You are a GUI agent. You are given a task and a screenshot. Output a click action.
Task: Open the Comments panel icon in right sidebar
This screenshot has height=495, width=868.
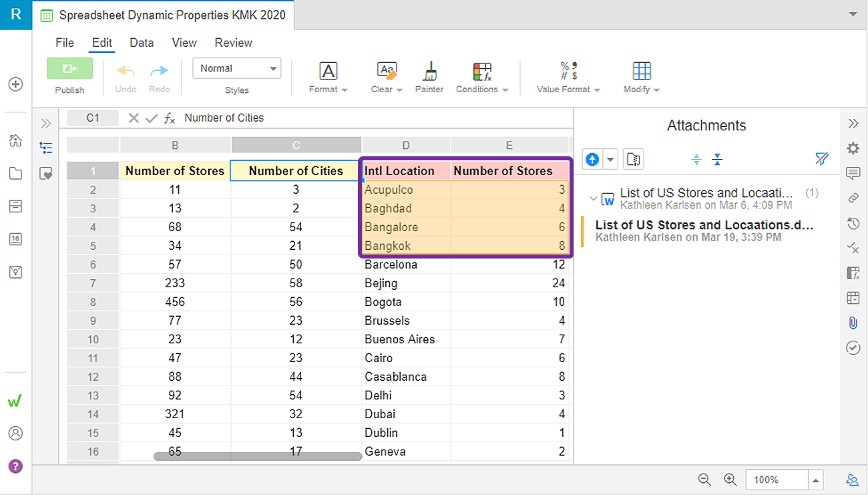pyautogui.click(x=853, y=174)
